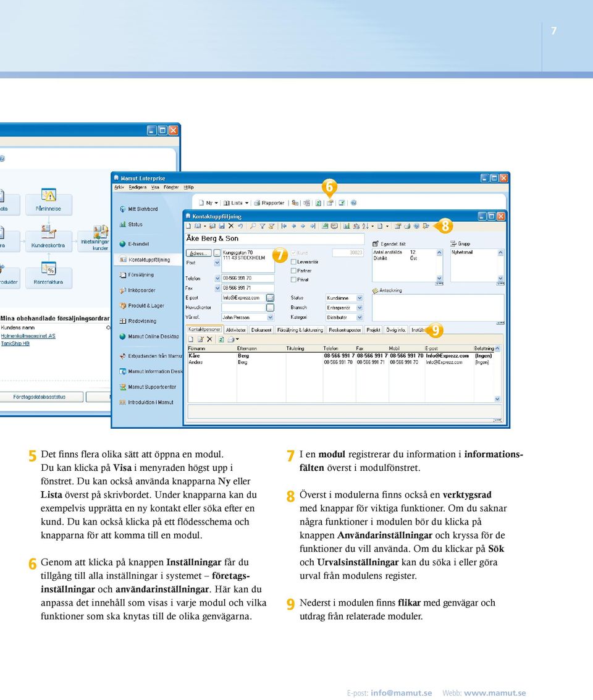The image size is (593, 700).
Task: Open Mitt Skrivbord in the Mamut sidebar
Action: pyautogui.click(x=139, y=209)
